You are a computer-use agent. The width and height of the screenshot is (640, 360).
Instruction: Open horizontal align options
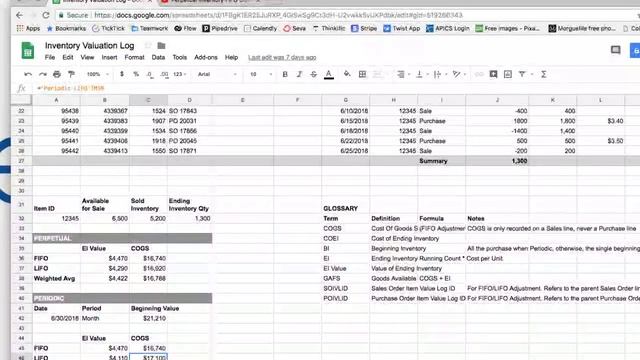[402, 74]
